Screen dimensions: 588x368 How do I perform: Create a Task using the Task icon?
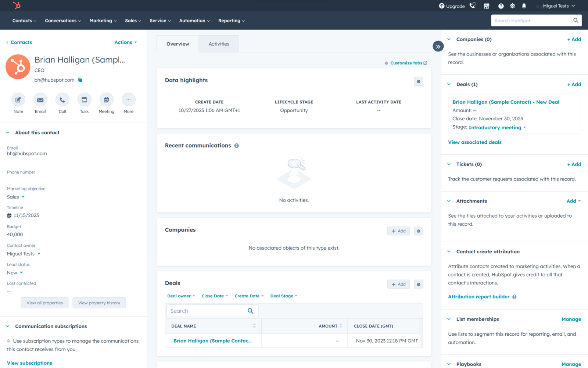coord(84,100)
